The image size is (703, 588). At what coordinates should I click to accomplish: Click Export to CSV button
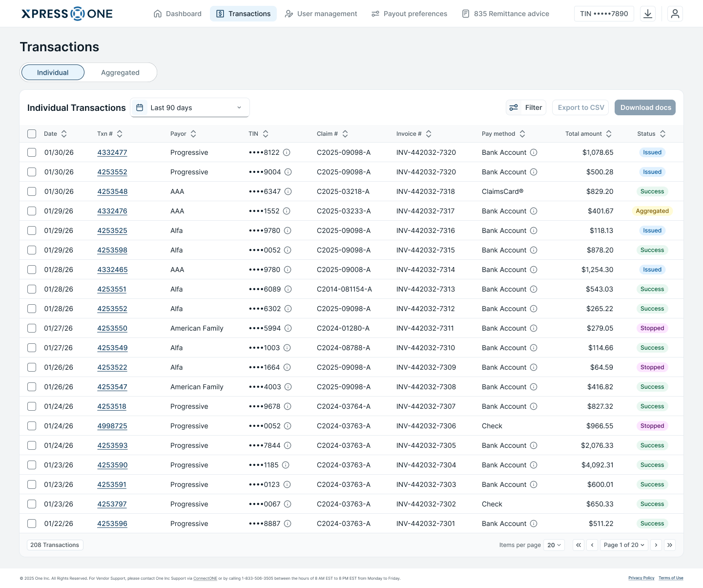tap(580, 107)
